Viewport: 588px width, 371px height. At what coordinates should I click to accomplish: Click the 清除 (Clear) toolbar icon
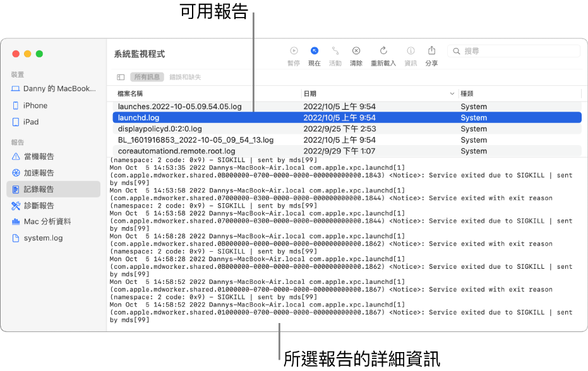point(356,51)
